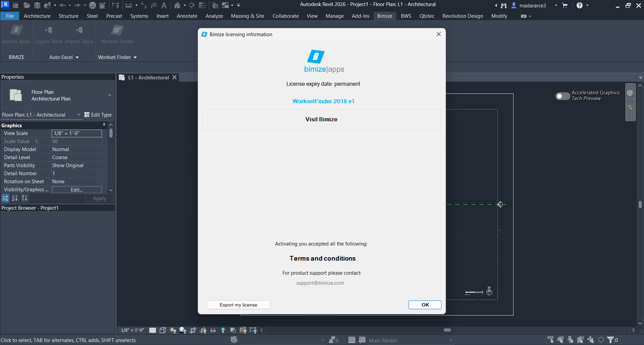Click the Temporary Hide/Isolate glasses icon
This screenshot has width=644, height=345.
coord(213,330)
